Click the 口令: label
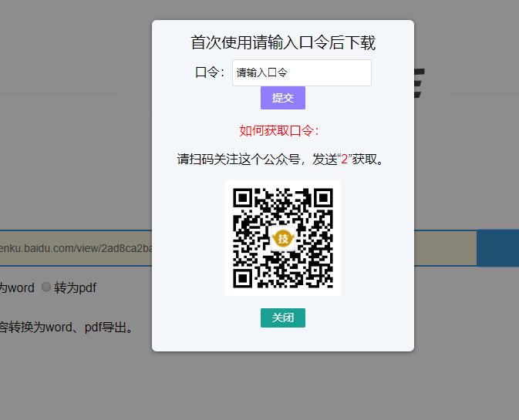 [x=210, y=72]
